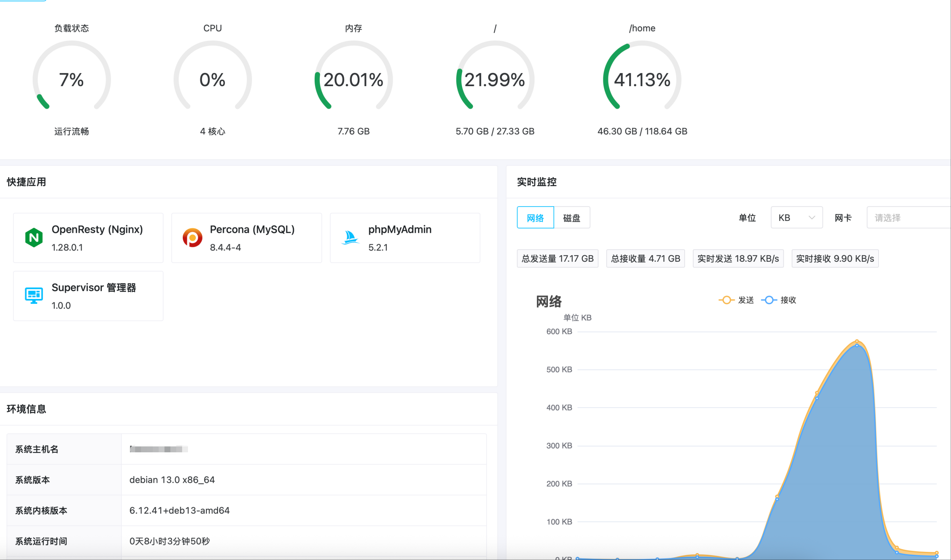Click the 系统版本 row label

pyautogui.click(x=32, y=480)
